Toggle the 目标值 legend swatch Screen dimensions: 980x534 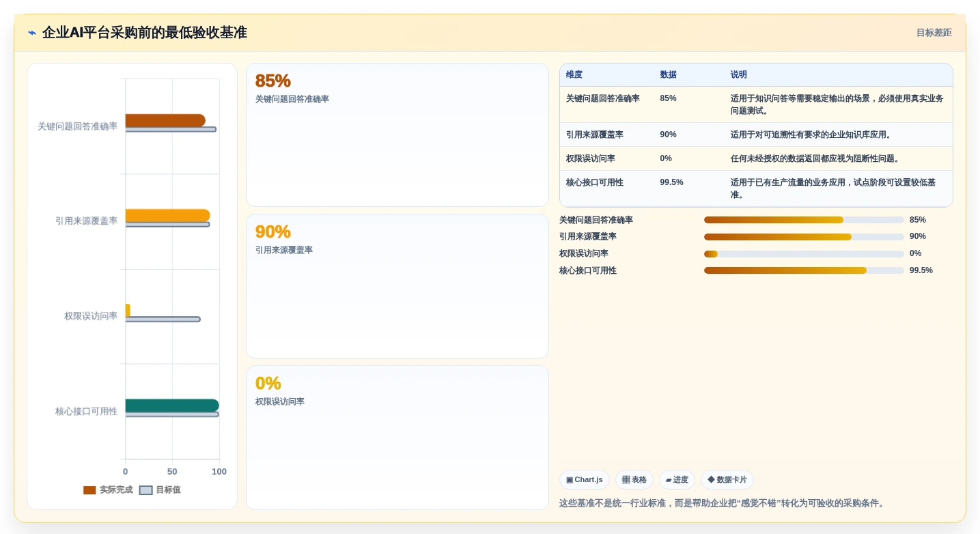(145, 490)
